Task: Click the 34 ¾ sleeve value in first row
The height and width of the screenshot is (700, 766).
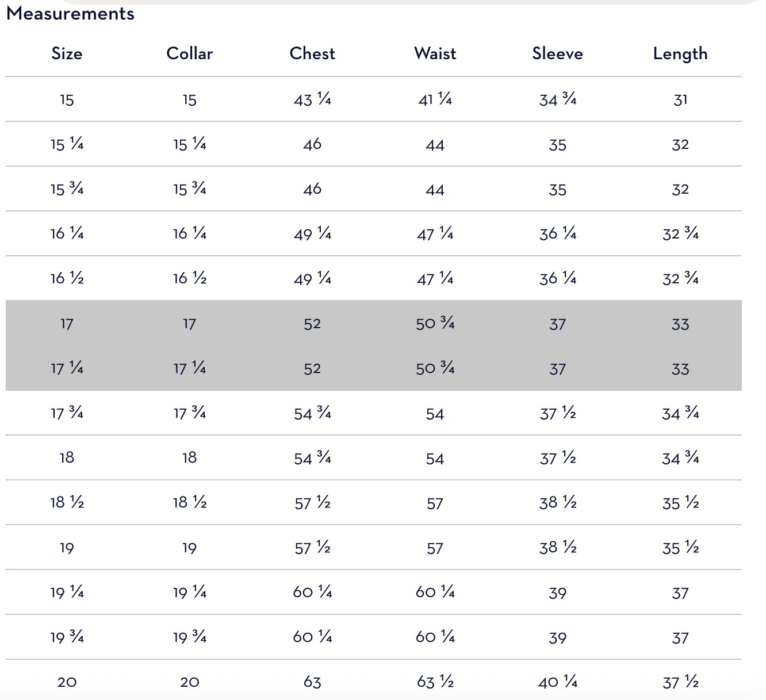Action: [x=558, y=100]
